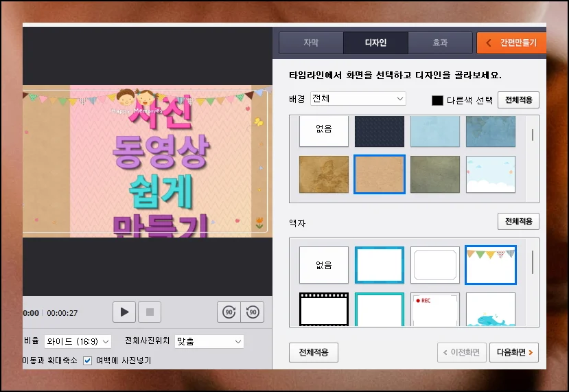This screenshot has height=392, width=569.
Task: Select the 디자인 tab
Action: point(375,43)
